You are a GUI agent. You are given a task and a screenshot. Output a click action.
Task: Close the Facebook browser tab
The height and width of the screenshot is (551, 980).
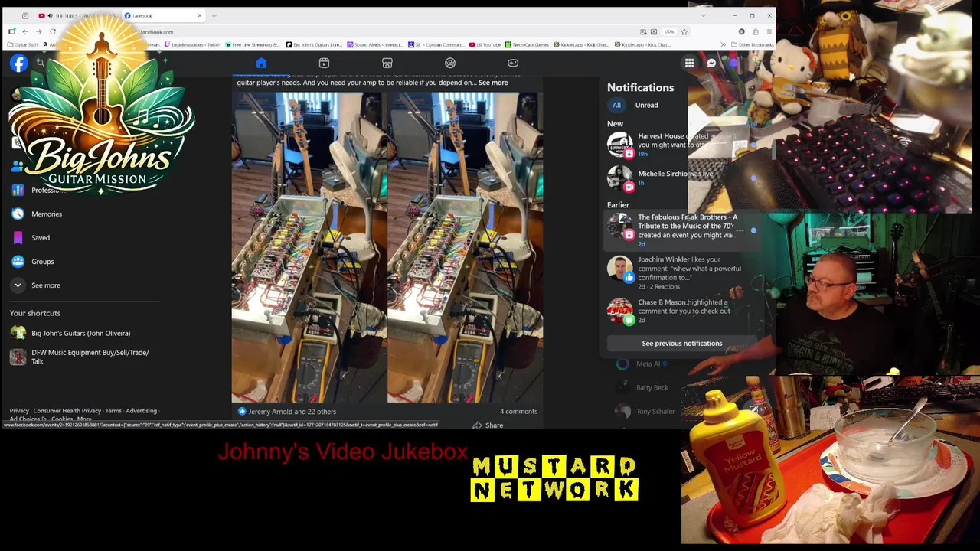[200, 15]
